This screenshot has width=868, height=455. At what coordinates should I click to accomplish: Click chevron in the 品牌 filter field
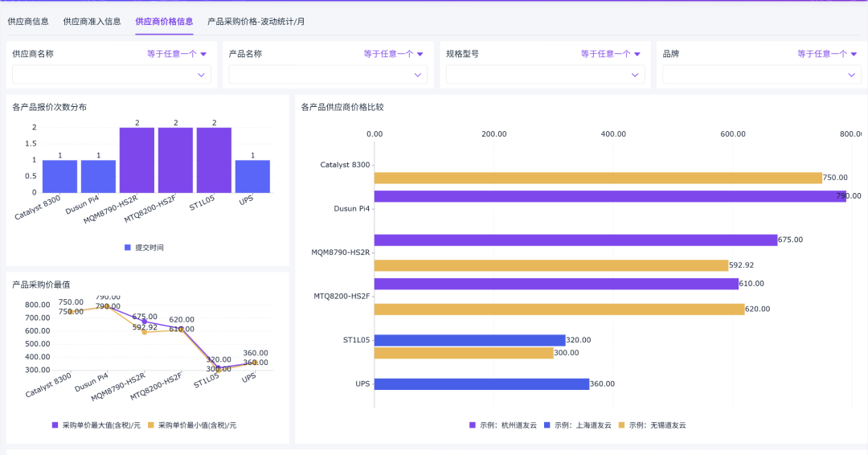click(851, 75)
